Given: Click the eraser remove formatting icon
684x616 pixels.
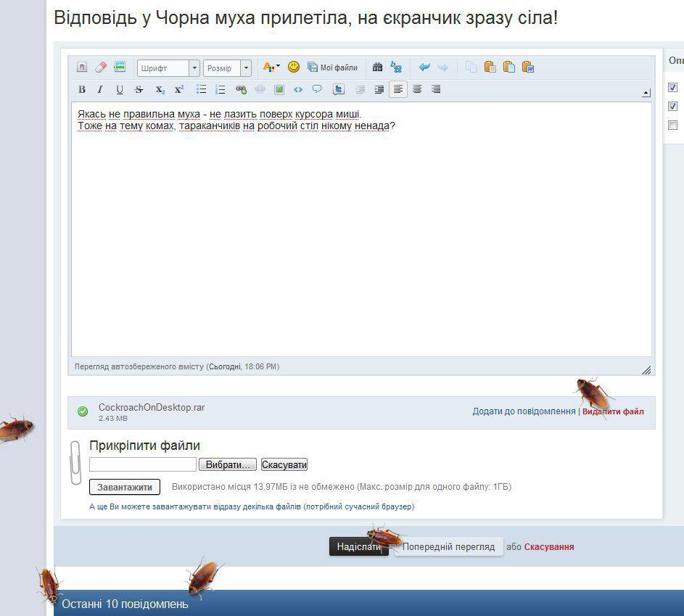Looking at the screenshot, I should tap(101, 67).
